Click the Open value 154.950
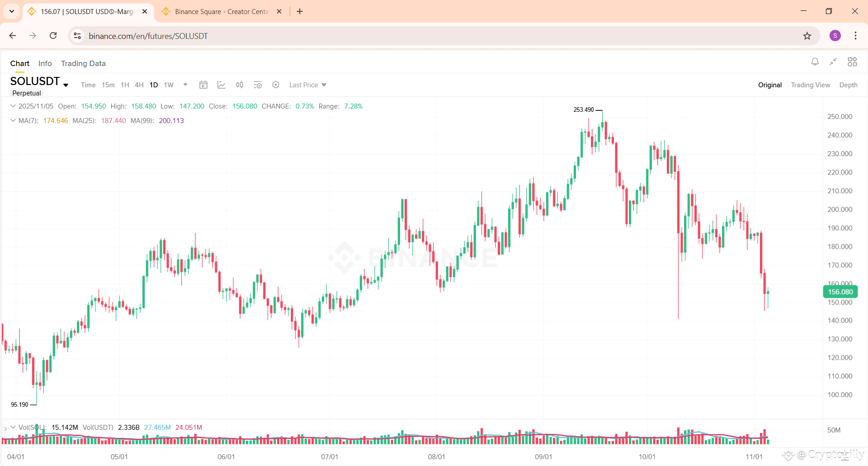The image size is (868, 466). click(x=94, y=106)
